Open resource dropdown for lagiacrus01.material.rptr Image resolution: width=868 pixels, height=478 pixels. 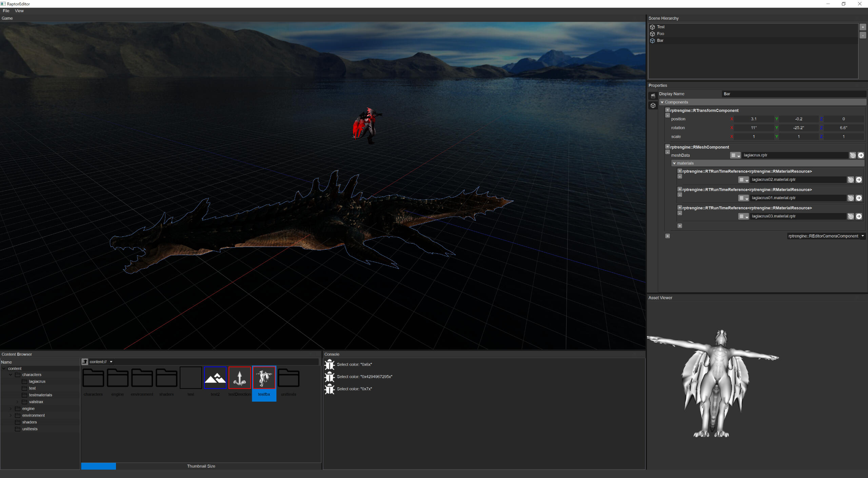tap(744, 198)
